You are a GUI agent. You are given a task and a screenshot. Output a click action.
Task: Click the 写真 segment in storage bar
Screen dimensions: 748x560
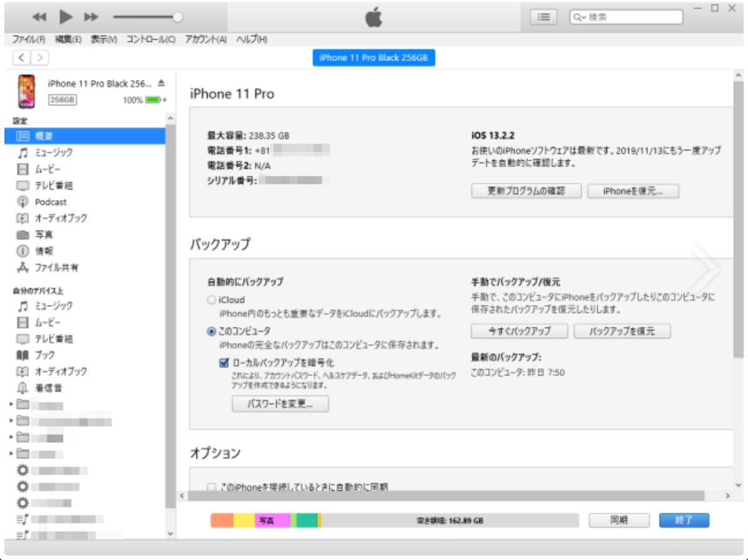(272, 520)
